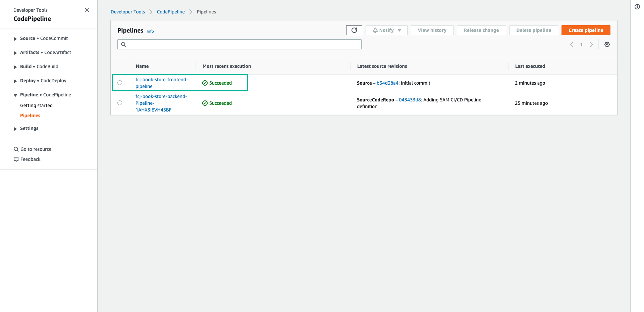Click the Delete pipeline button
The image size is (644, 312).
[x=534, y=30]
